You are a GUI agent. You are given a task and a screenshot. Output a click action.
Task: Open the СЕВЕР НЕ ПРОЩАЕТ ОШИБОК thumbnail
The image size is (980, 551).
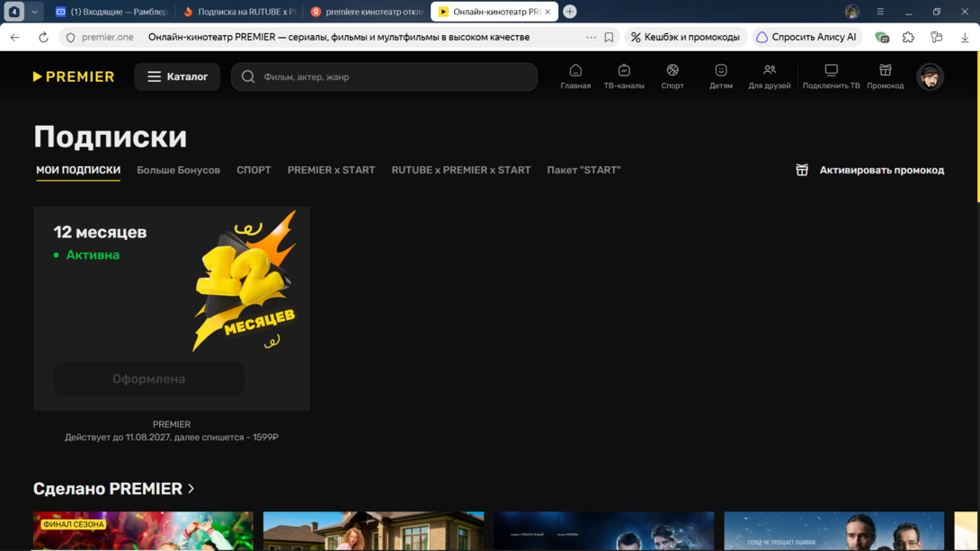tap(833, 531)
